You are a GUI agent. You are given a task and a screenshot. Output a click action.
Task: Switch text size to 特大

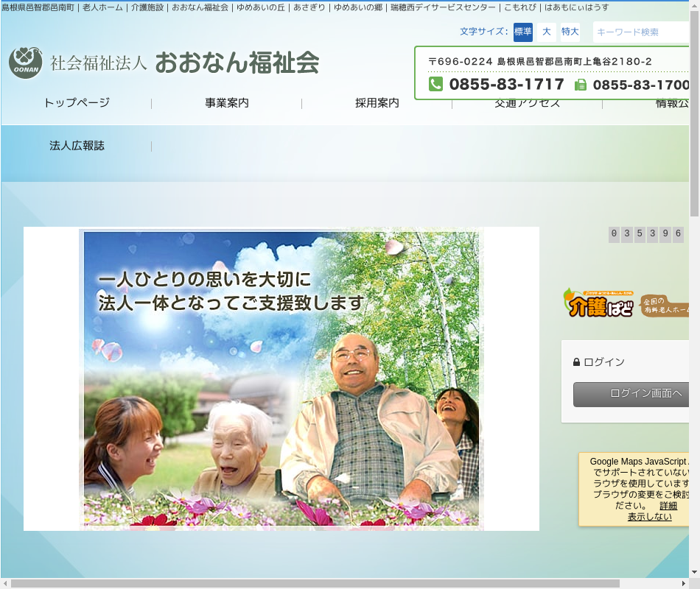[570, 32]
